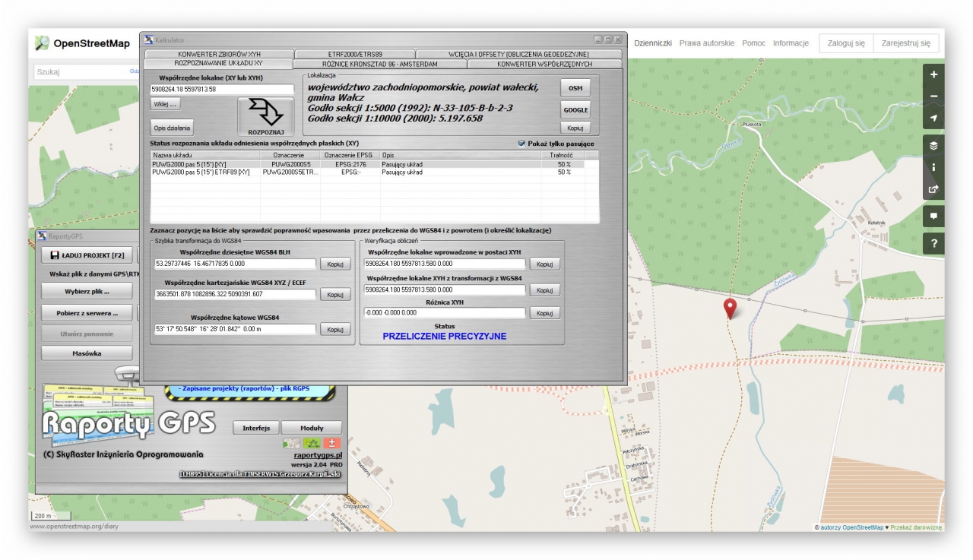This screenshot has width=973, height=560.
Task: Open the share map icon
Action: (x=933, y=189)
